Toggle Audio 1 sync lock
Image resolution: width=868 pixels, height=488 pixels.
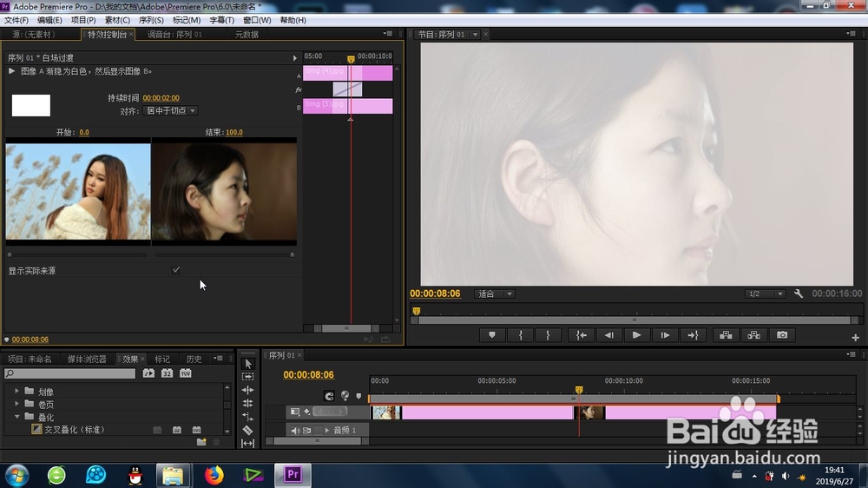pyautogui.click(x=306, y=431)
